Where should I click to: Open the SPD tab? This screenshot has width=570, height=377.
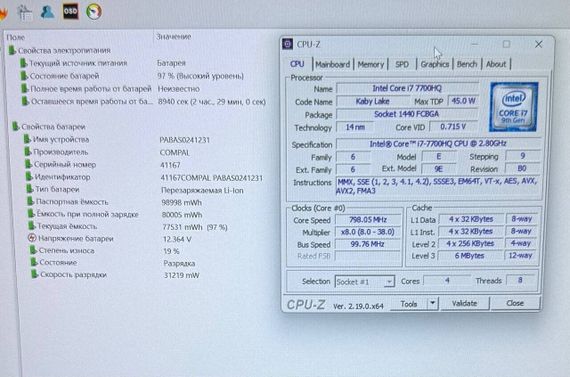coord(402,65)
